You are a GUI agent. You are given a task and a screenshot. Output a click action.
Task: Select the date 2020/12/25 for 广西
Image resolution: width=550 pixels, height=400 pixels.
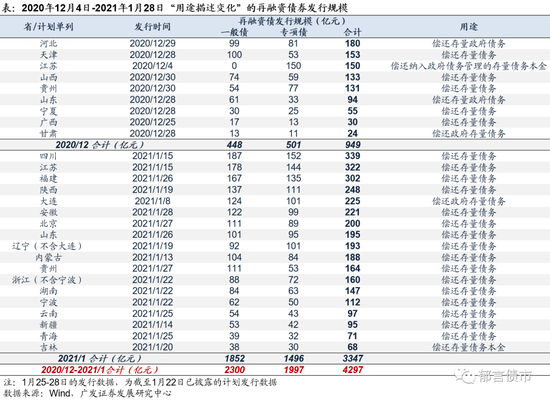[x=153, y=122]
